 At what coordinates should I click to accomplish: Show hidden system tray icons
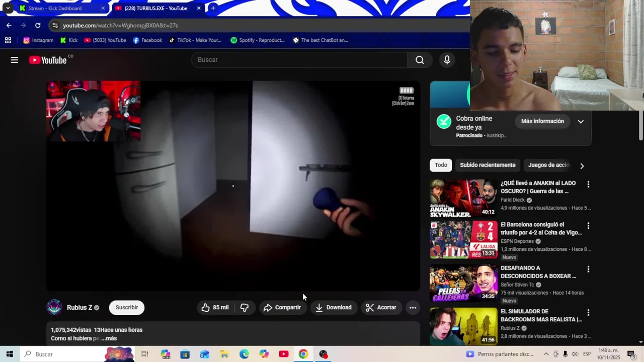click(x=546, y=354)
